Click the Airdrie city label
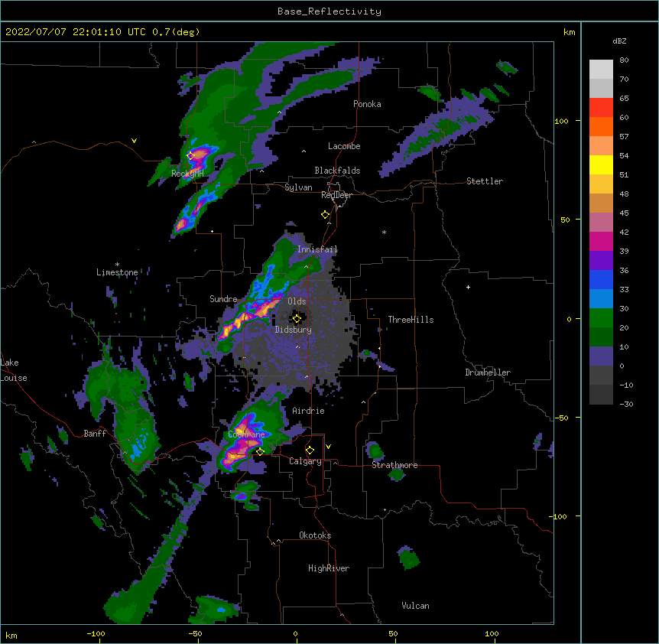 (x=308, y=411)
